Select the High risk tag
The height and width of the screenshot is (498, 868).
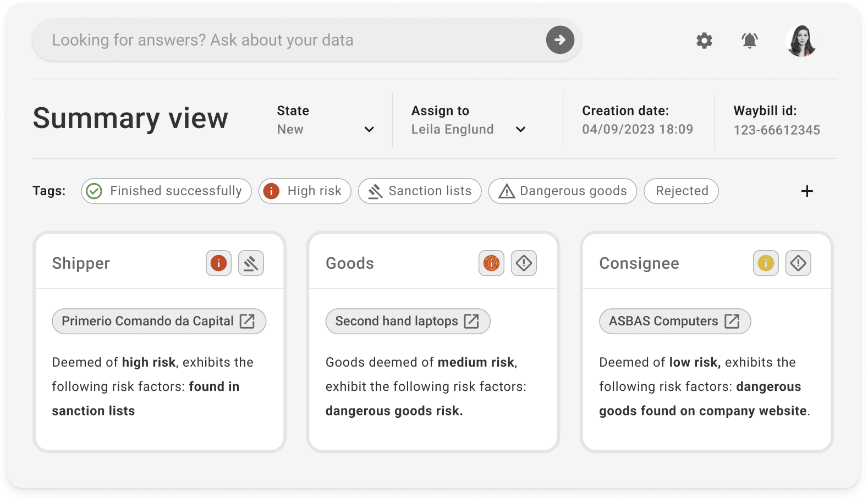coord(305,191)
